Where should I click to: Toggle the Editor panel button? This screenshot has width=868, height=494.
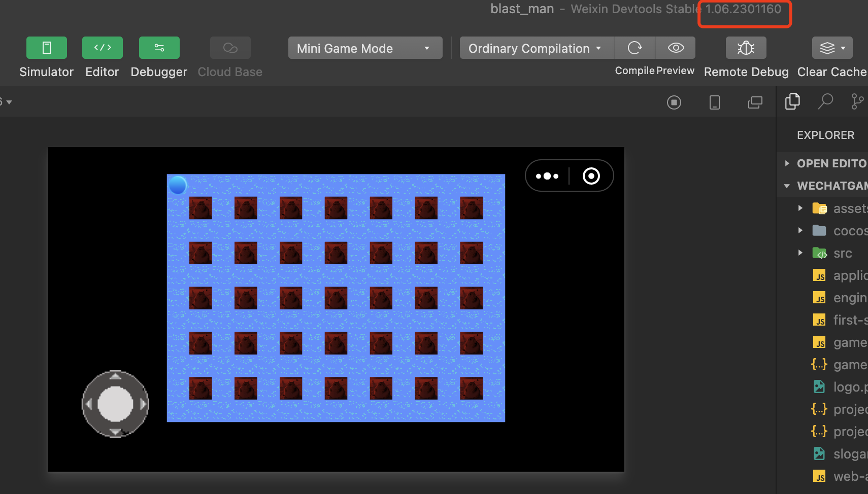pos(103,48)
